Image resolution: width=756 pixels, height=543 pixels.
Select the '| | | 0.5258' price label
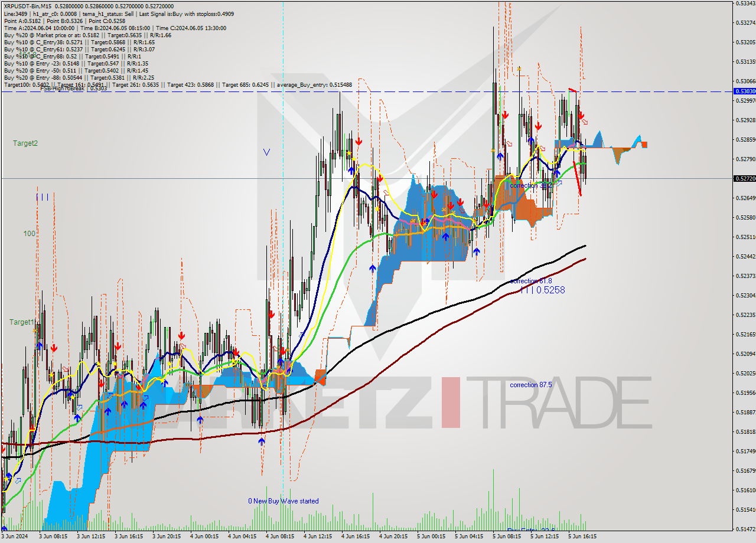(x=542, y=290)
